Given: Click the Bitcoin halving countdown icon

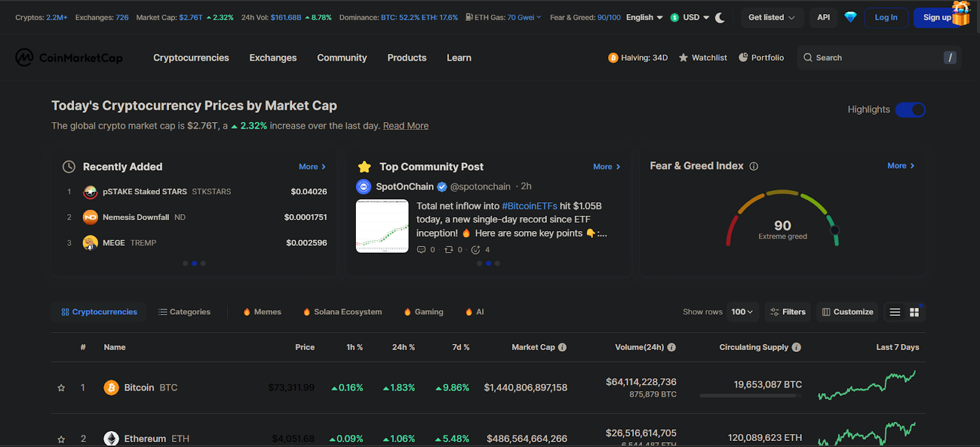Looking at the screenshot, I should [613, 58].
